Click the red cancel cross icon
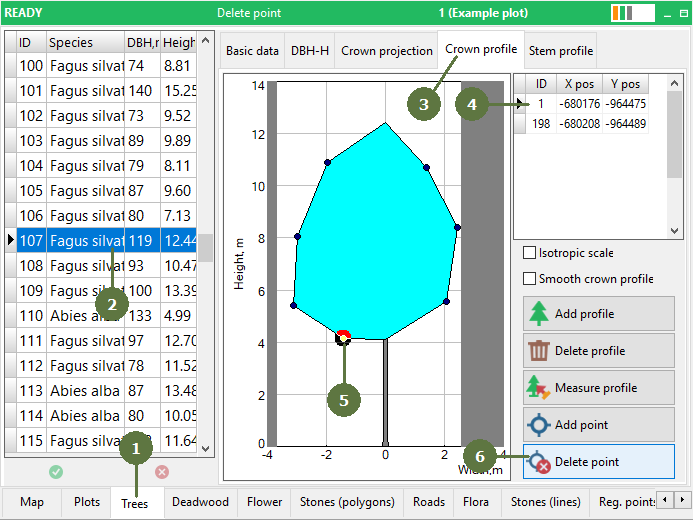The image size is (693, 520). click(162, 472)
